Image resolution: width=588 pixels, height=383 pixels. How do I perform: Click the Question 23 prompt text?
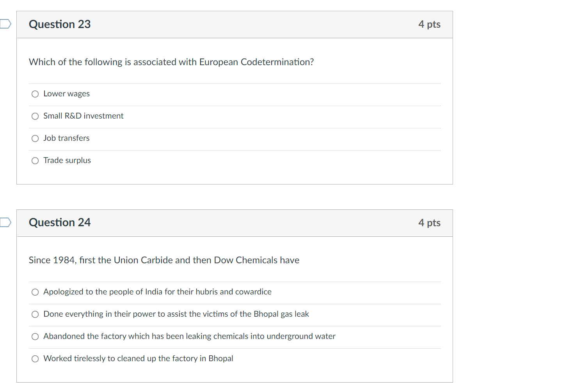[x=171, y=62]
